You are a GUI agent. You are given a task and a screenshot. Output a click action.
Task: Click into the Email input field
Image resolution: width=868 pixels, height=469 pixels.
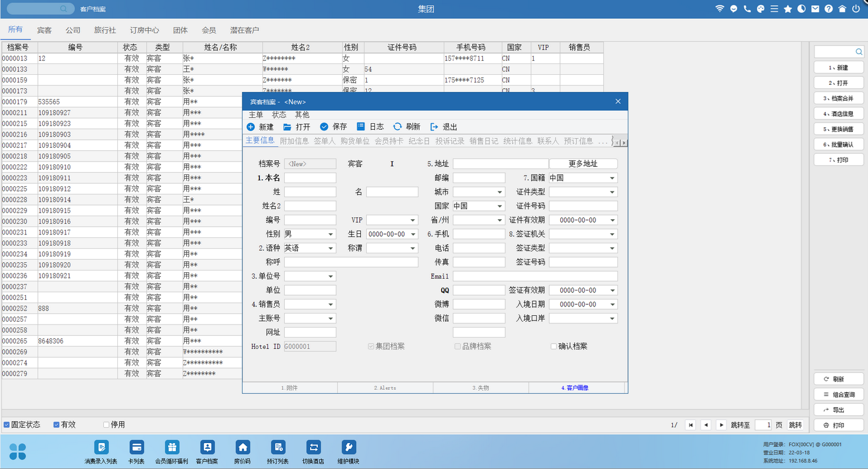(x=535, y=276)
